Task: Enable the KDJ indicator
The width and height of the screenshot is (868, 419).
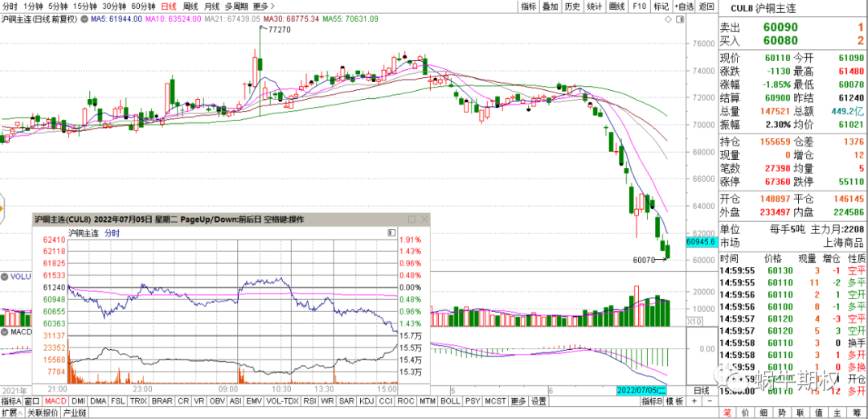Action: (x=366, y=401)
